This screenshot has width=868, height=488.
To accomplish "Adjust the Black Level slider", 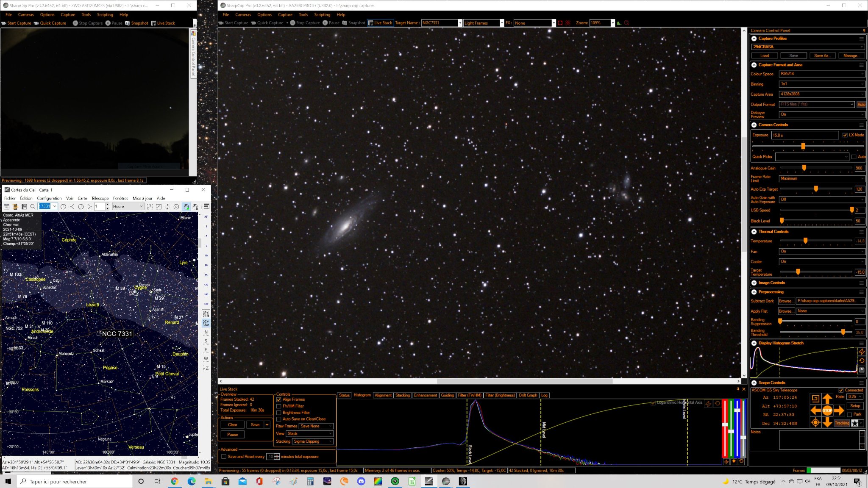I will pos(782,221).
